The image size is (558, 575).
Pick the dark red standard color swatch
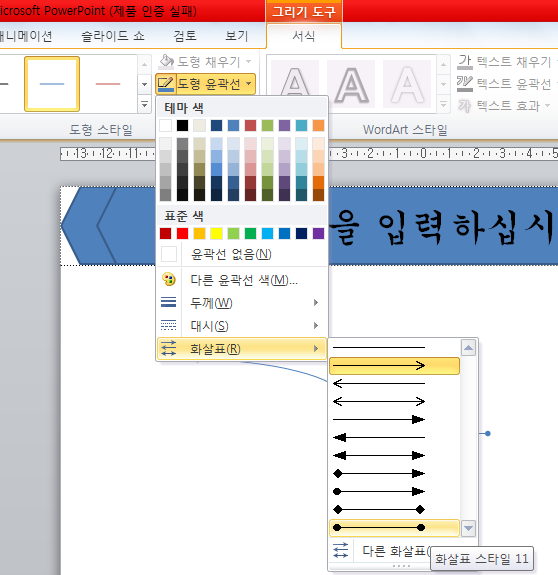coord(165,233)
